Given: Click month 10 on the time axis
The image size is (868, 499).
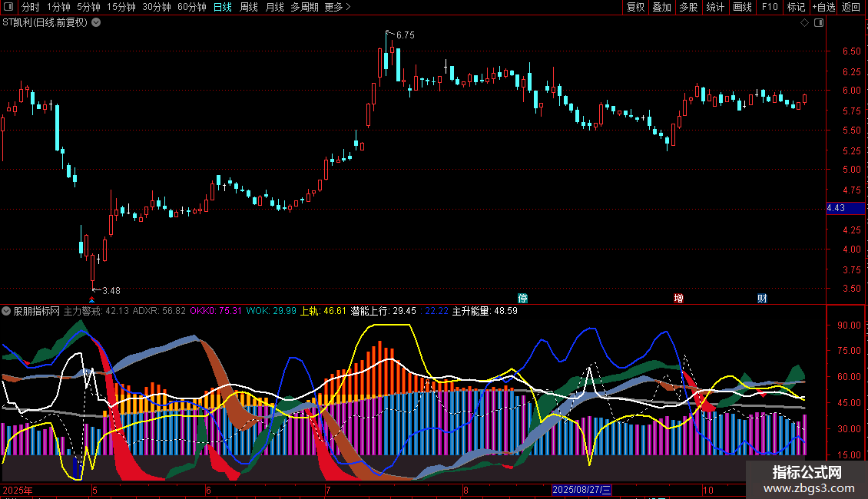Looking at the screenshot, I should [x=708, y=490].
